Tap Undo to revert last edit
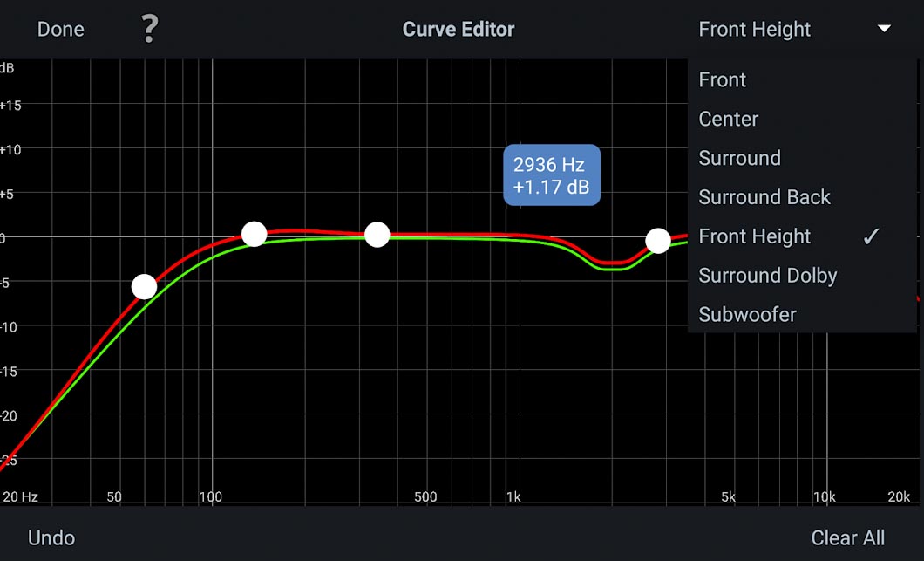 coord(51,537)
